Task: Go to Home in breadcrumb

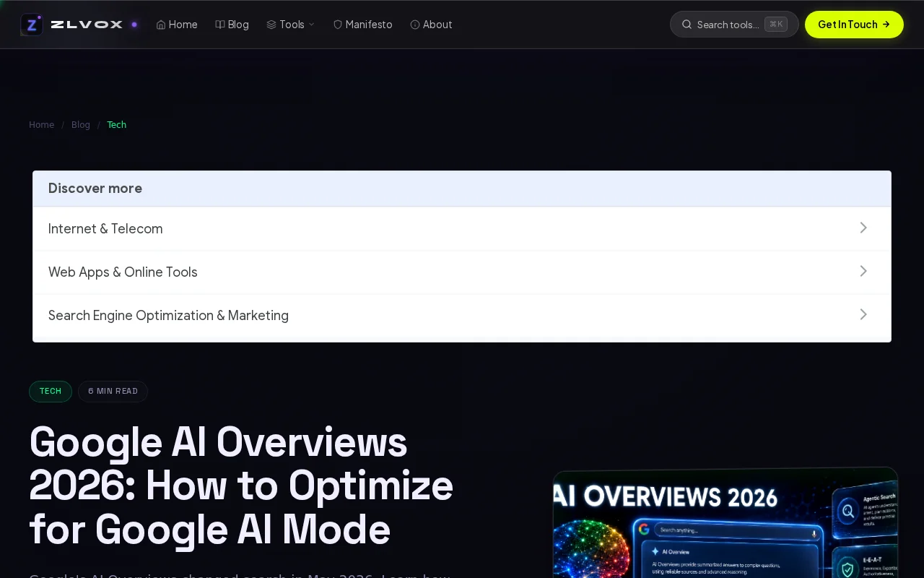Action: pyautogui.click(x=42, y=125)
